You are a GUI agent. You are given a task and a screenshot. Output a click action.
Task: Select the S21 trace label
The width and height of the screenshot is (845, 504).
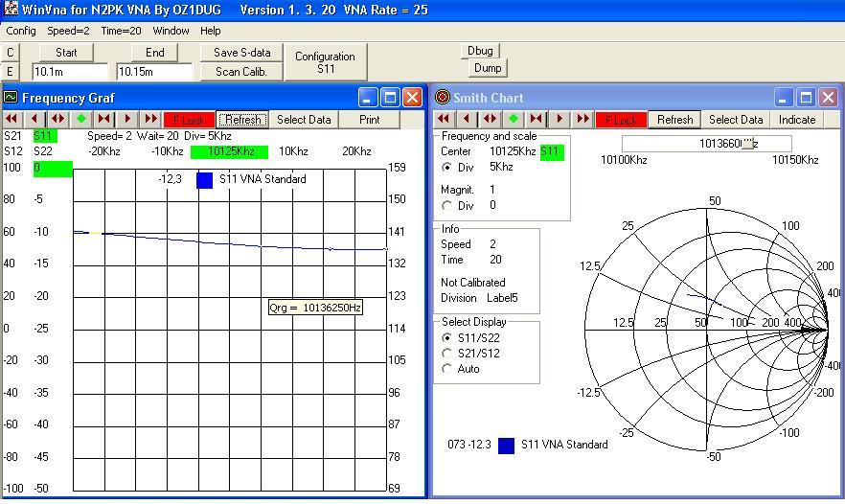point(12,136)
